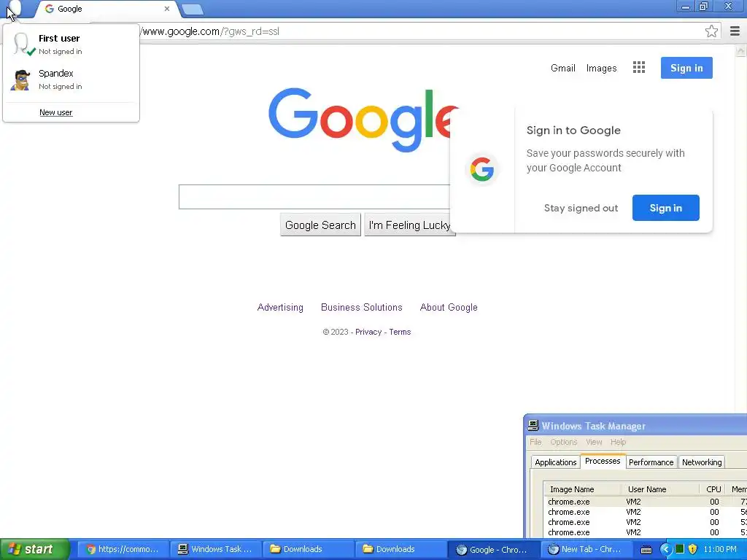Open the Terms link
The width and height of the screenshot is (747, 560).
click(400, 332)
